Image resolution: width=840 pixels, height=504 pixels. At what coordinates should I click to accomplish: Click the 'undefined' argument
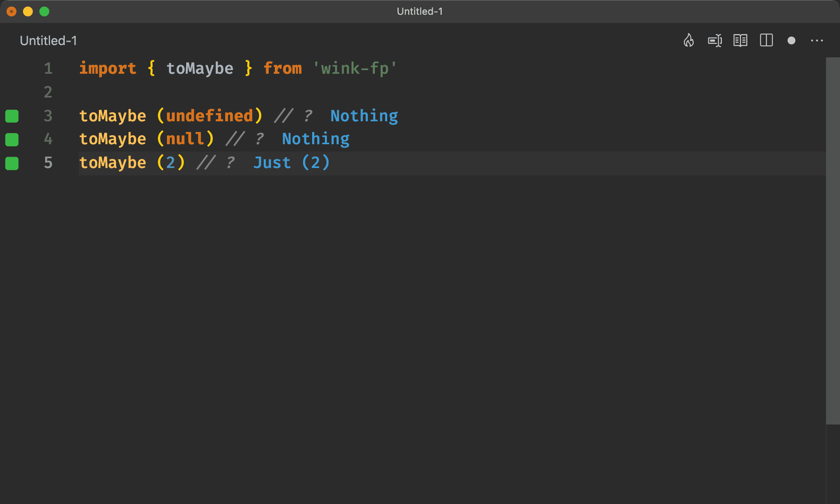tap(210, 116)
